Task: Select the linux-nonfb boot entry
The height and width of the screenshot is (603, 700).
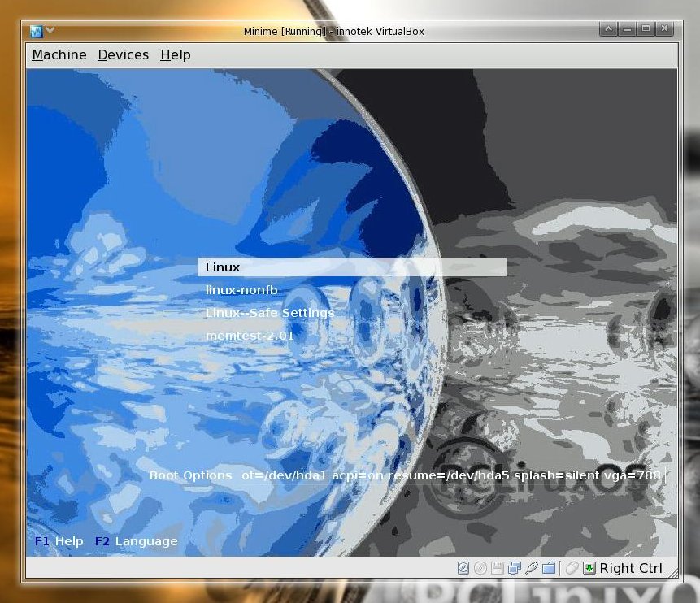Action: (x=241, y=290)
